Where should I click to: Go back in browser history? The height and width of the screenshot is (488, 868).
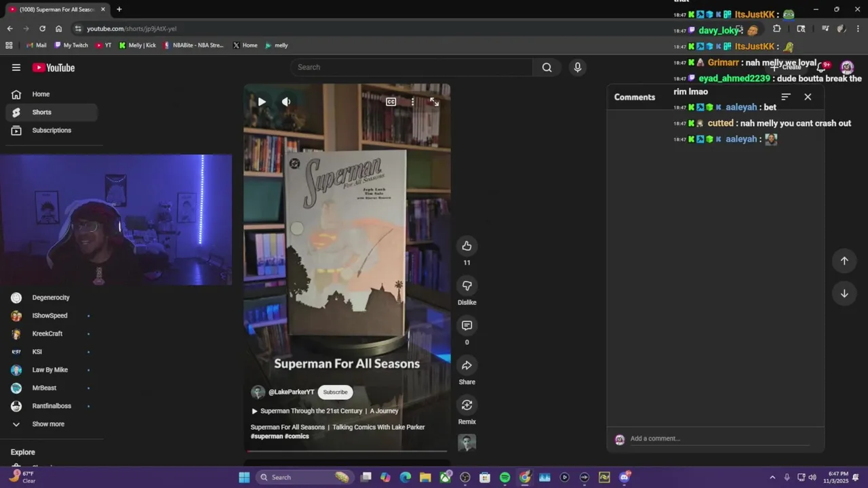(x=9, y=28)
